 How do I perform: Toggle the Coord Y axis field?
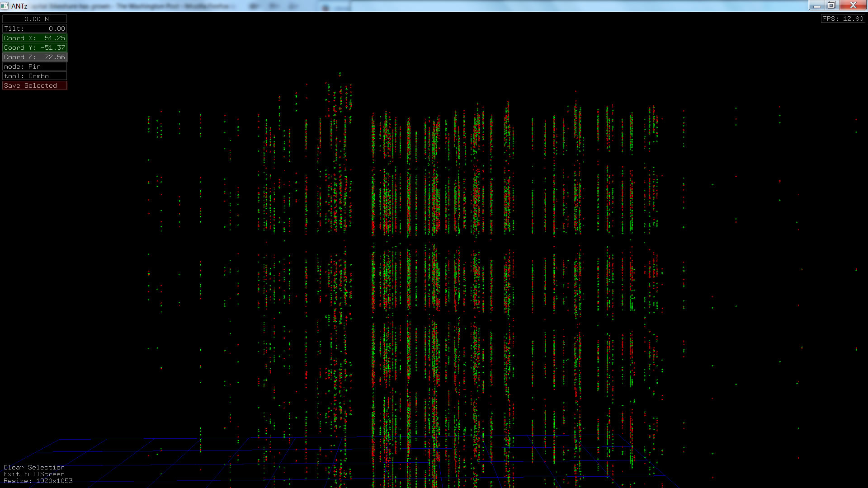pos(35,47)
